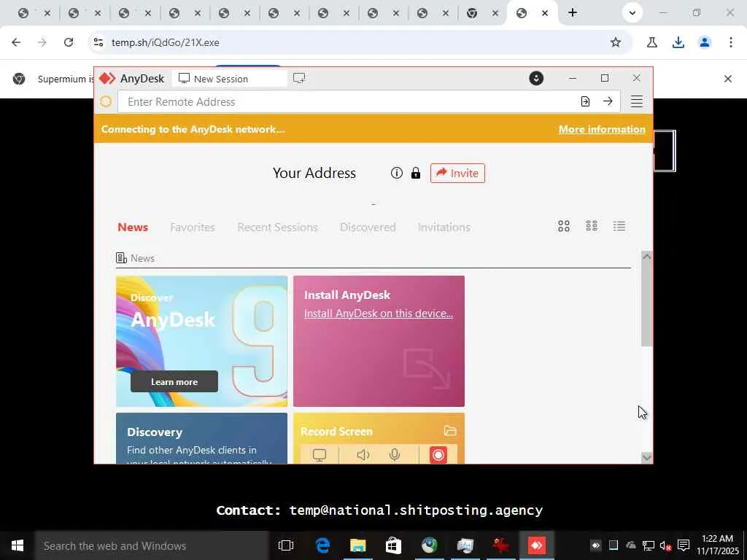Toggle the microphone icon in Record Screen

point(395,455)
